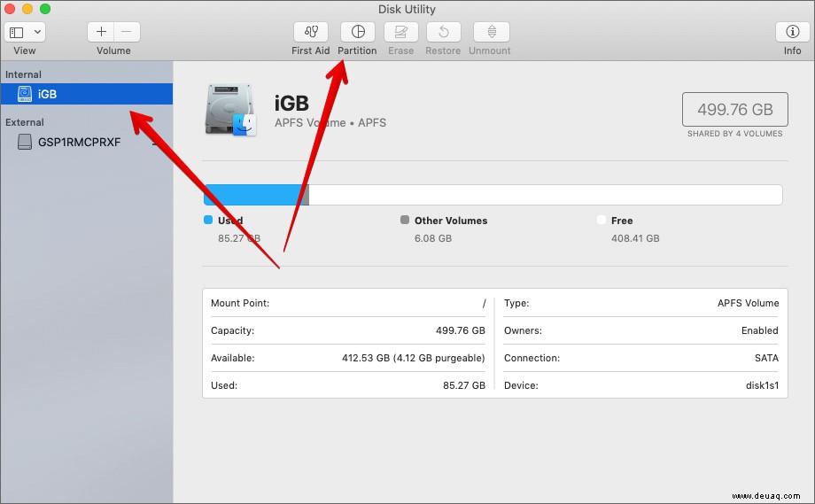Click the Internal section header

pos(23,74)
